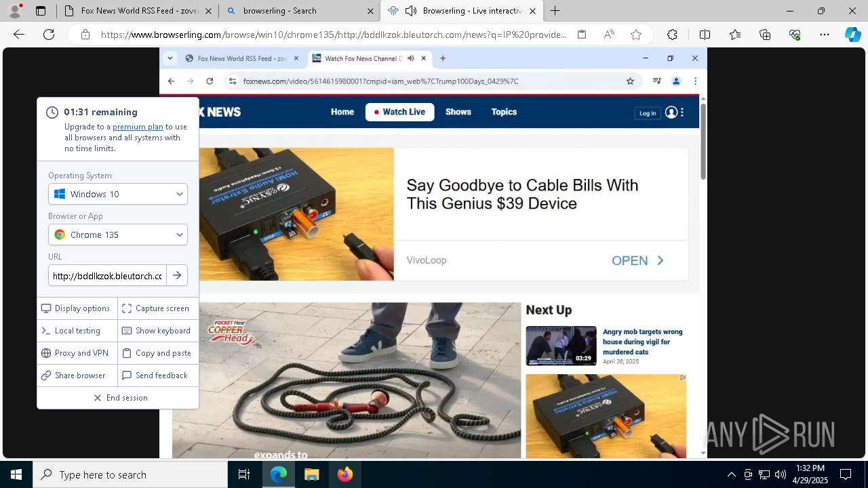Open Edge collections icon
Screen dimensions: 868x488
[x=765, y=35]
